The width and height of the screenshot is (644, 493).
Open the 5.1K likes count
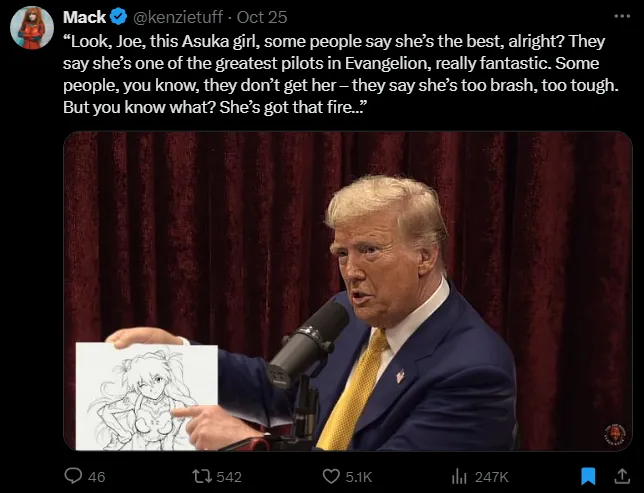coord(359,477)
